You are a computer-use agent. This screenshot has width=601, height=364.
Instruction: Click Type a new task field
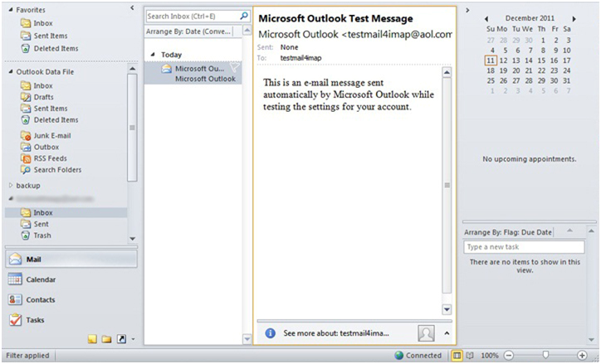524,247
